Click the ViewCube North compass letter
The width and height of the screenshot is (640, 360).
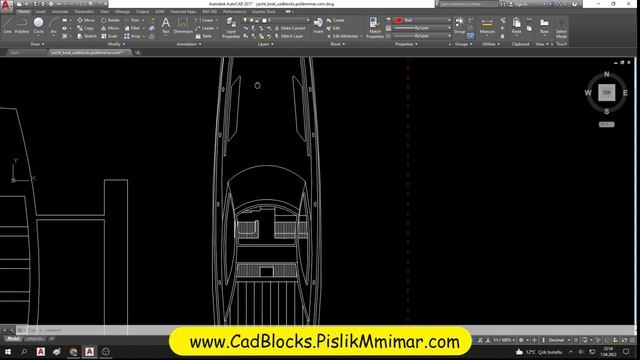(x=607, y=74)
